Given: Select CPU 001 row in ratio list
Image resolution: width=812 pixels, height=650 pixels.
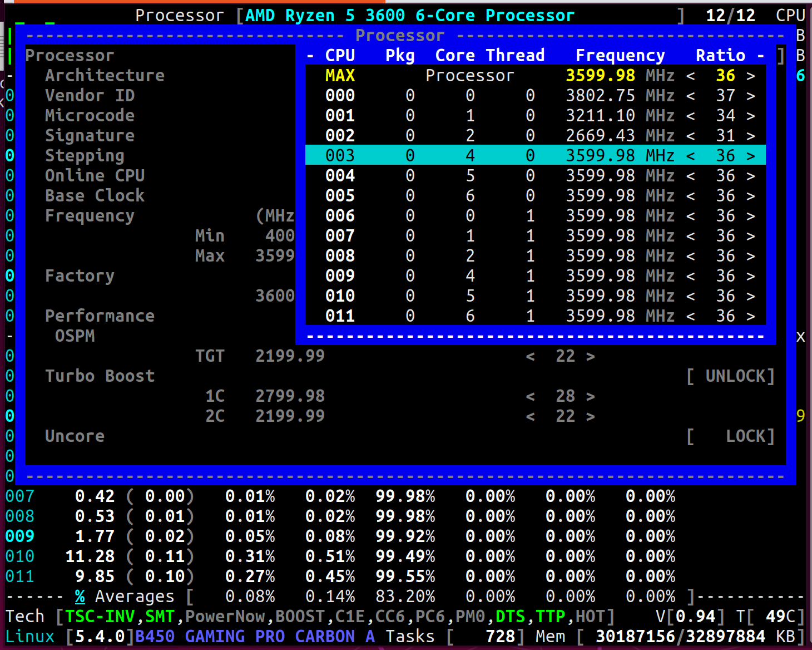Looking at the screenshot, I should (x=536, y=115).
